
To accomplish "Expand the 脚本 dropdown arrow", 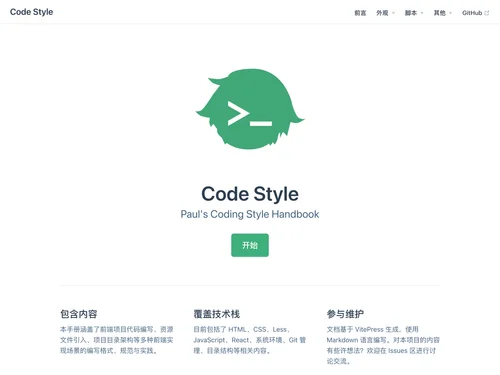I will point(422,13).
